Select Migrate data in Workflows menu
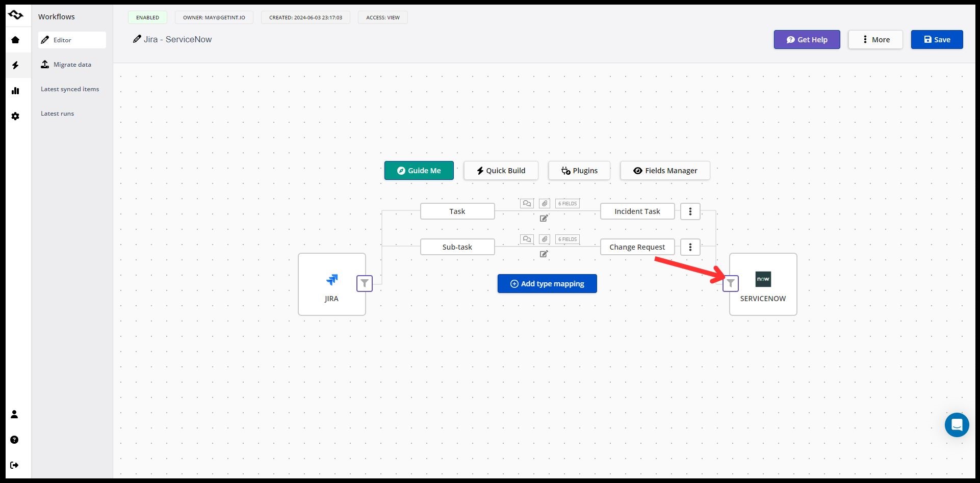Image resolution: width=980 pixels, height=483 pixels. (x=72, y=65)
